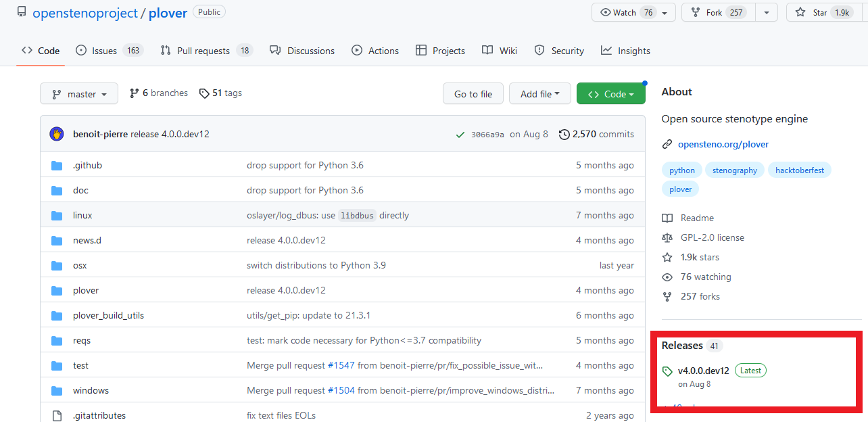Click the Go to file button
This screenshot has height=422, width=868.
(x=473, y=94)
